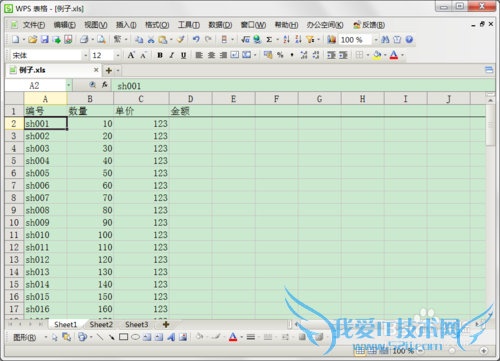The image size is (500, 361).
Task: Select the arrow drawing tool
Action: [111, 337]
